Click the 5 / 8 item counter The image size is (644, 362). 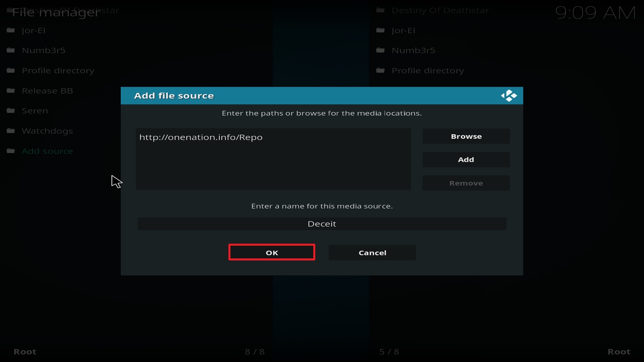tap(389, 352)
